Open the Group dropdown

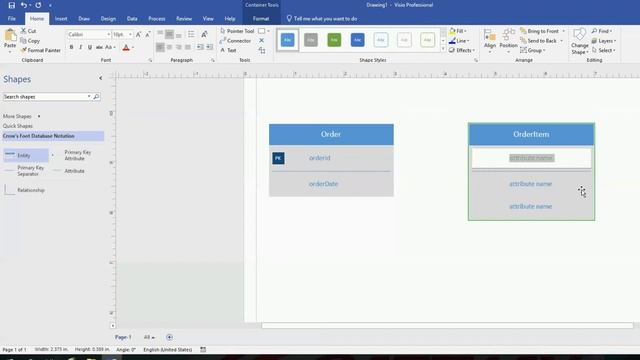(x=533, y=50)
